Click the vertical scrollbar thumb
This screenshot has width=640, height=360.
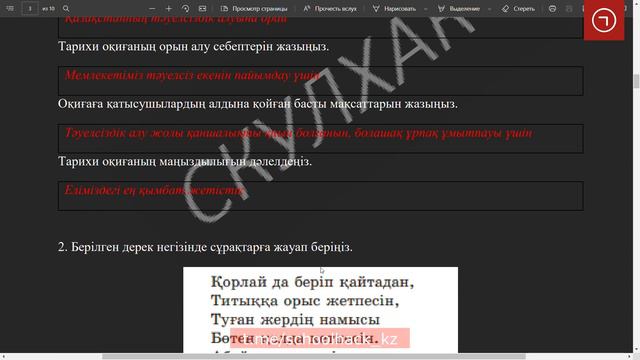coord(636,81)
